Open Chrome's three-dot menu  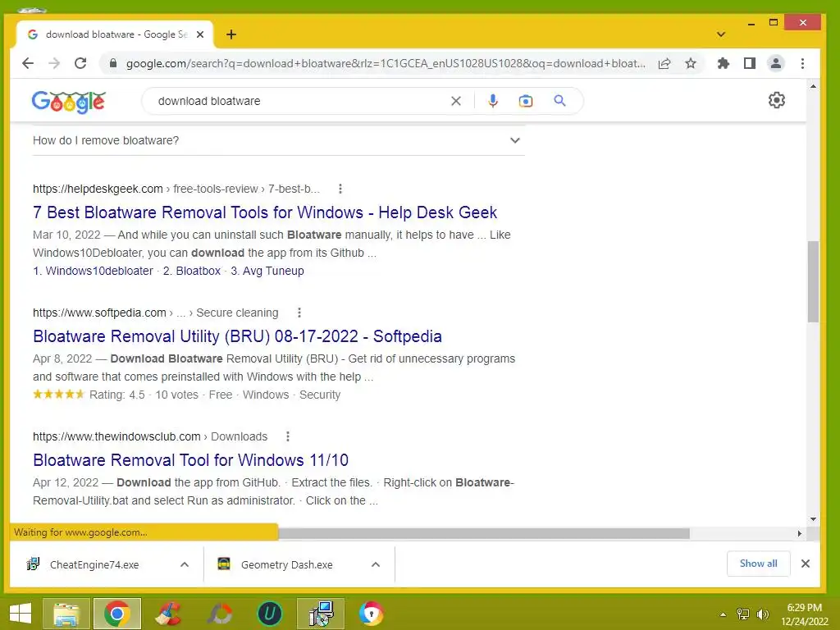[802, 63]
